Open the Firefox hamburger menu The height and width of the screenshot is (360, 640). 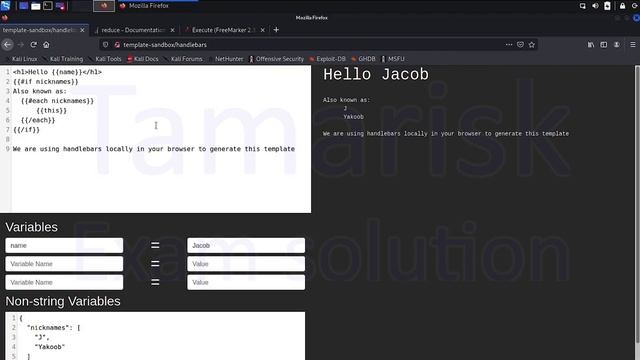[633, 45]
